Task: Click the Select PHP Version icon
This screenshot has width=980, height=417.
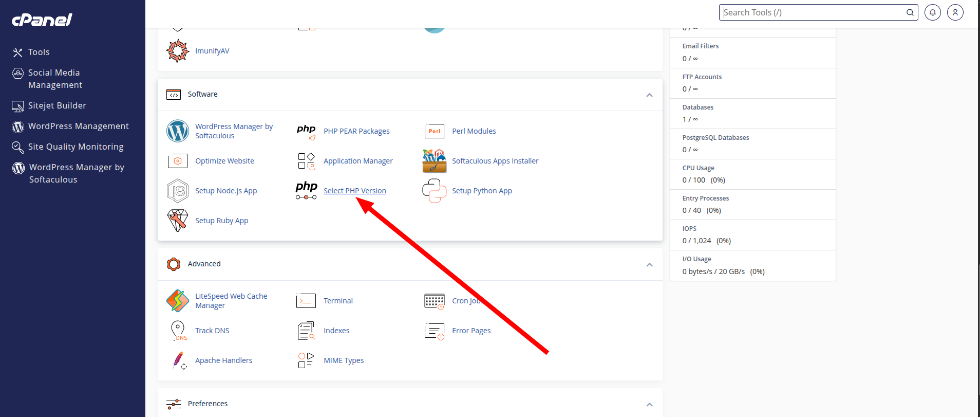Action: (306, 191)
